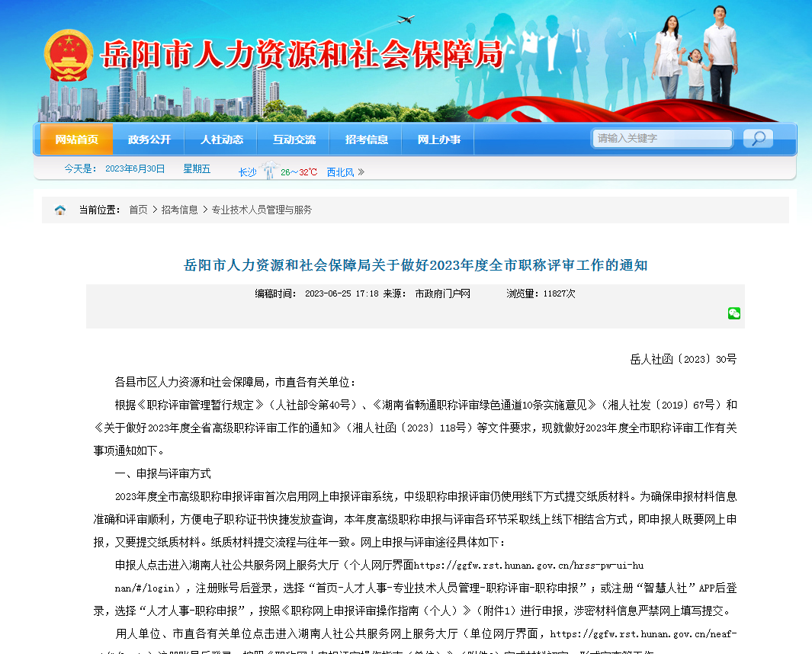812x654 pixels.
Task: Click 长沙 city weather link
Action: (x=247, y=172)
